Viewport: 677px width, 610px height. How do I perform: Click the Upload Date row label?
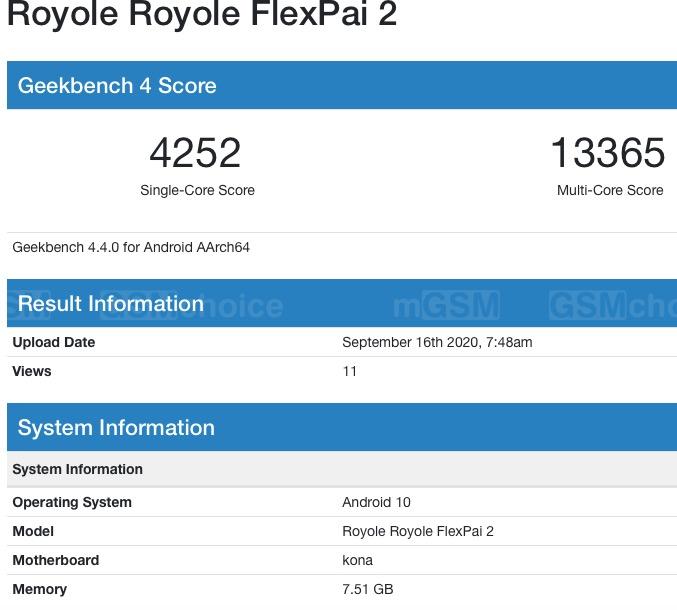pos(54,342)
